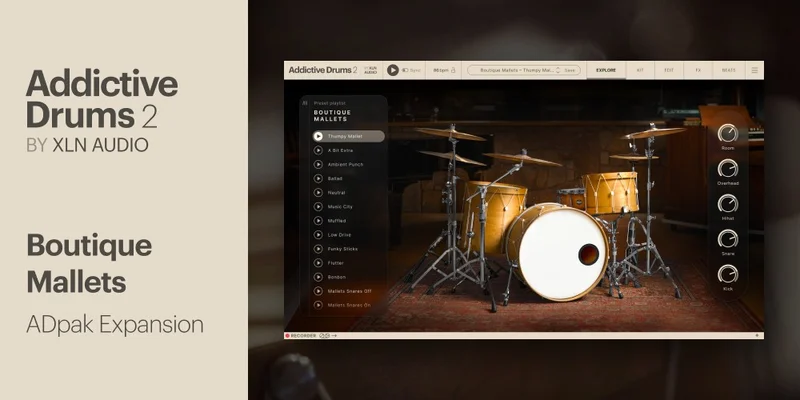Click the 86 bpm tempo field

440,70
